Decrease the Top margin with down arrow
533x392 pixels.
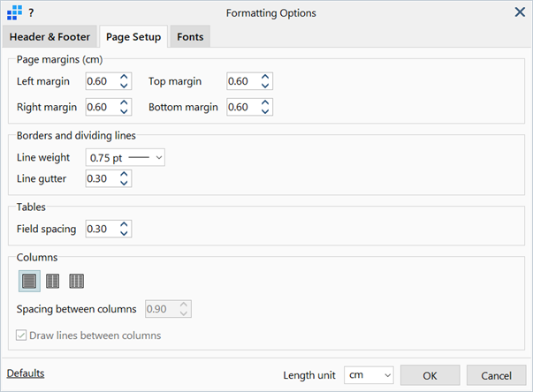coord(265,86)
